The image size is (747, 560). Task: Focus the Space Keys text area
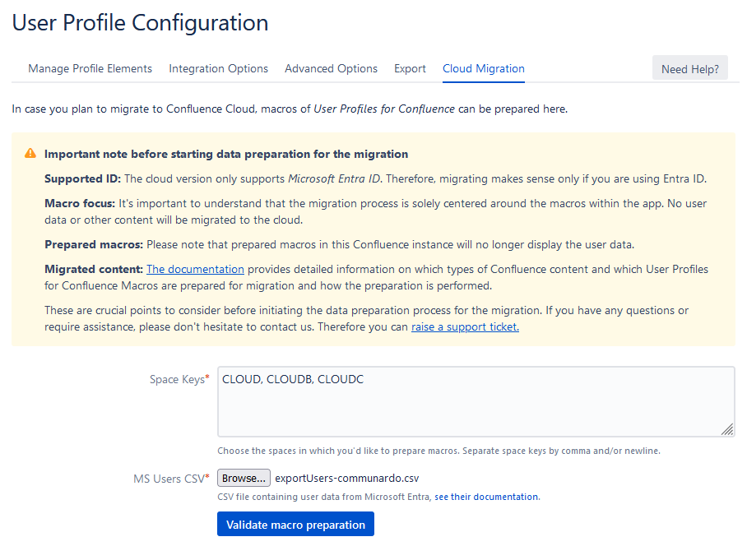pos(476,401)
